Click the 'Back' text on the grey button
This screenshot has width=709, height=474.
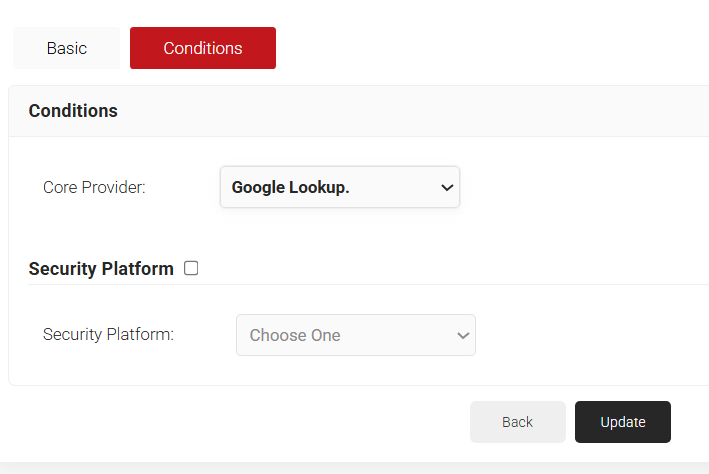point(517,422)
